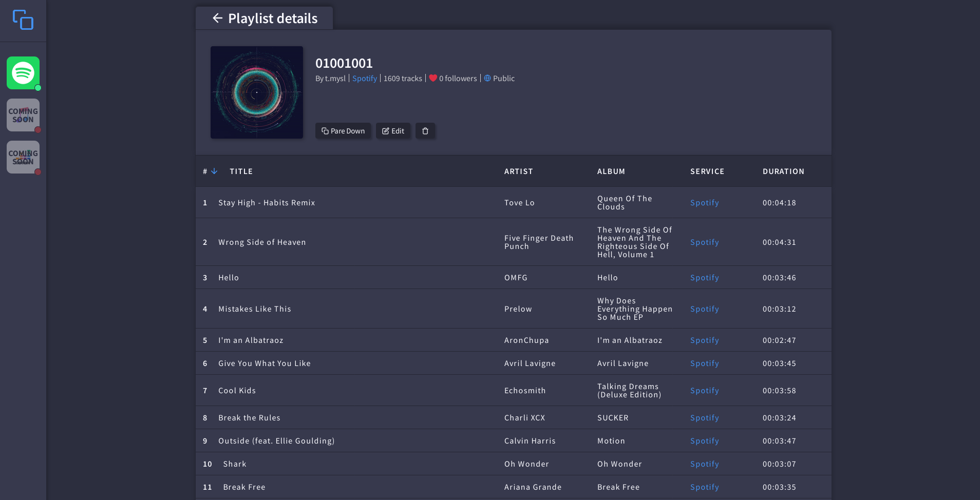Select the Spotify service icon in sidebar
This screenshot has height=500, width=980.
pos(23,73)
